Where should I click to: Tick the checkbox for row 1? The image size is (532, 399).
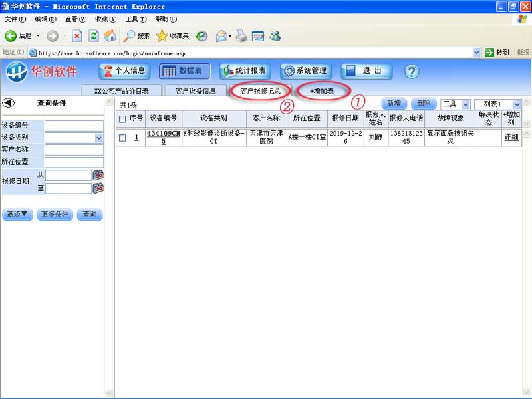point(122,138)
